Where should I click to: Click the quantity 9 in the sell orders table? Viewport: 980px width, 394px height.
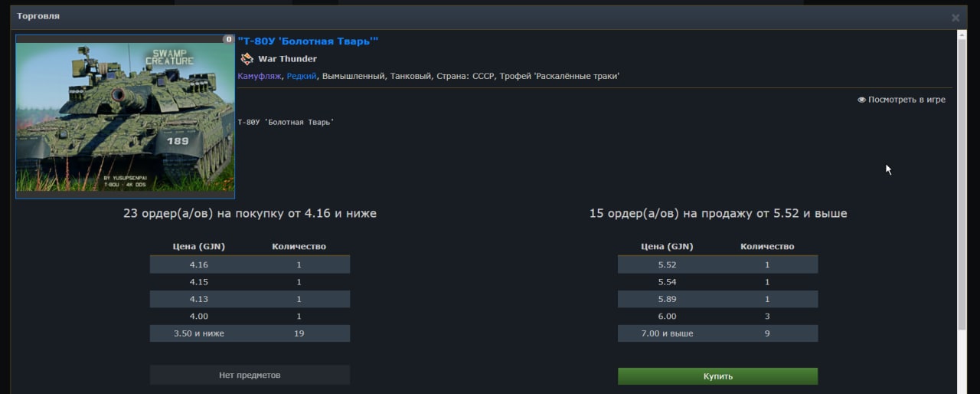(x=767, y=333)
